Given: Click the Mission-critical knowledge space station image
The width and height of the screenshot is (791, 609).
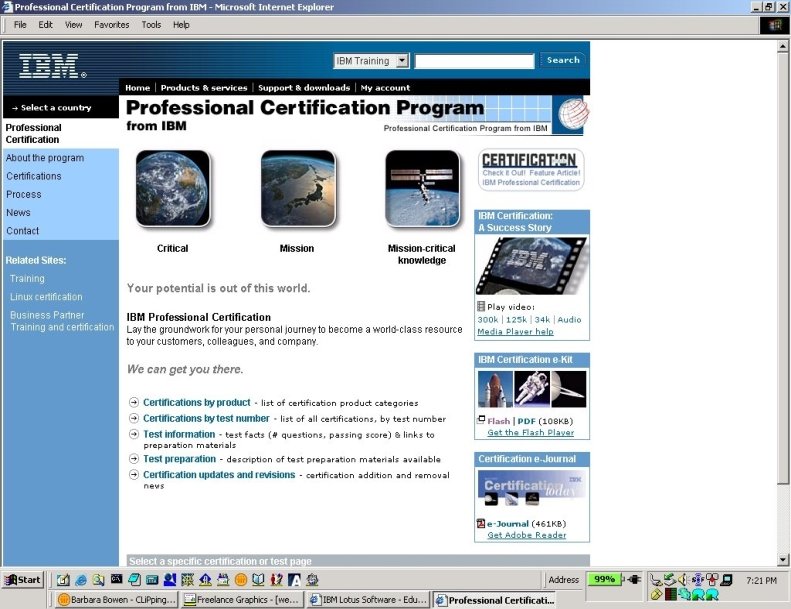Looking at the screenshot, I should (422, 188).
